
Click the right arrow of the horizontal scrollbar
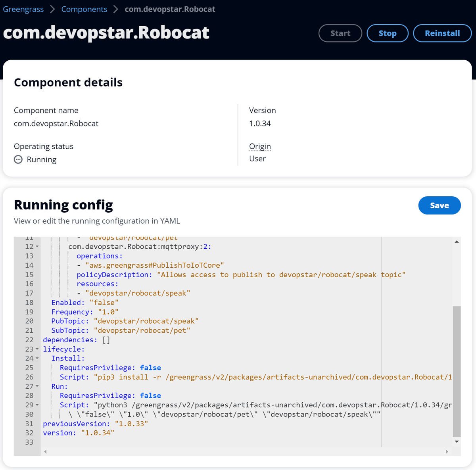tap(447, 451)
